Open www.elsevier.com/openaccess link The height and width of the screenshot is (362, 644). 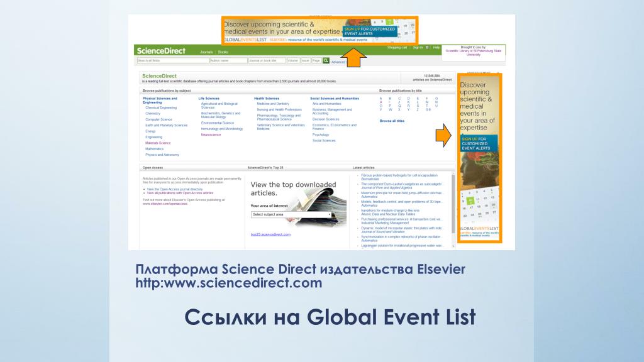[165, 204]
